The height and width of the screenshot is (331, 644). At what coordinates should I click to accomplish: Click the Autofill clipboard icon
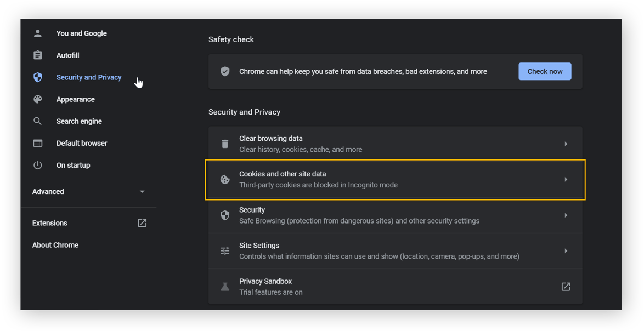pos(38,55)
